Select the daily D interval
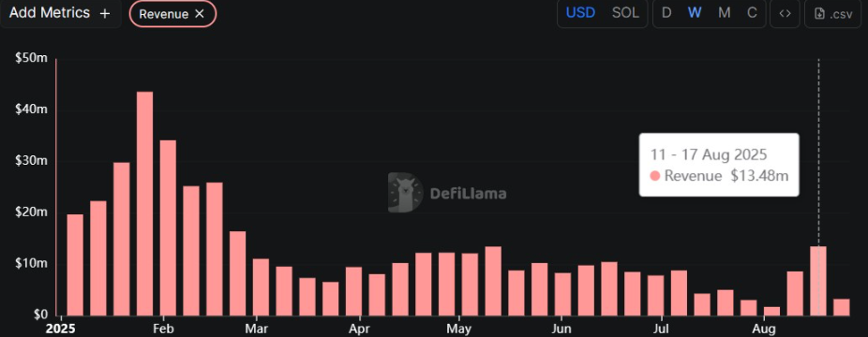Viewport: 868px width, 337px height. coord(666,13)
